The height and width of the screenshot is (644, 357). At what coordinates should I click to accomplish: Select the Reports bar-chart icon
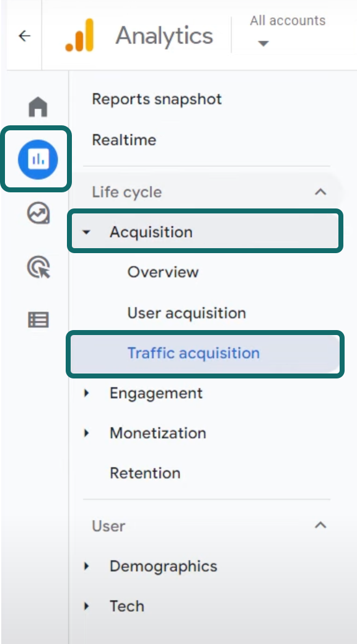pos(38,159)
